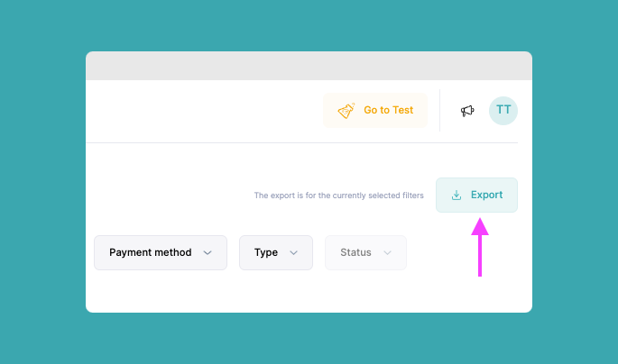
Task: Expand the Type filter dropdown
Action: pos(275,252)
